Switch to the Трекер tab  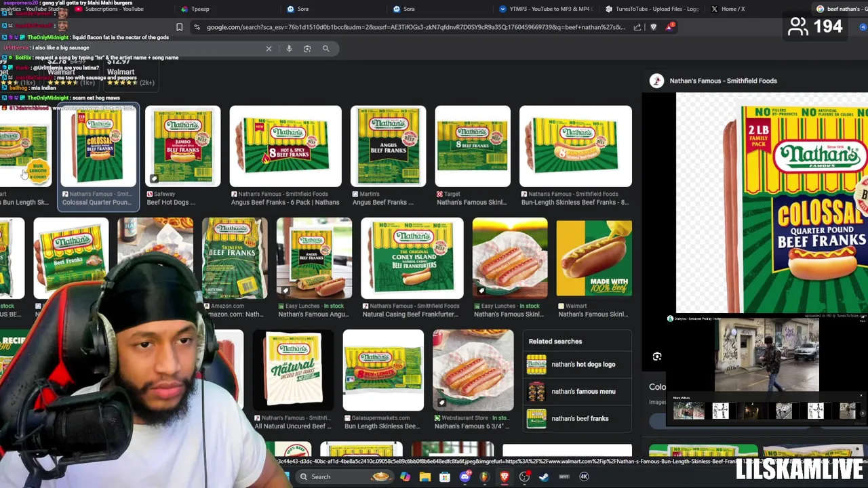(x=200, y=9)
